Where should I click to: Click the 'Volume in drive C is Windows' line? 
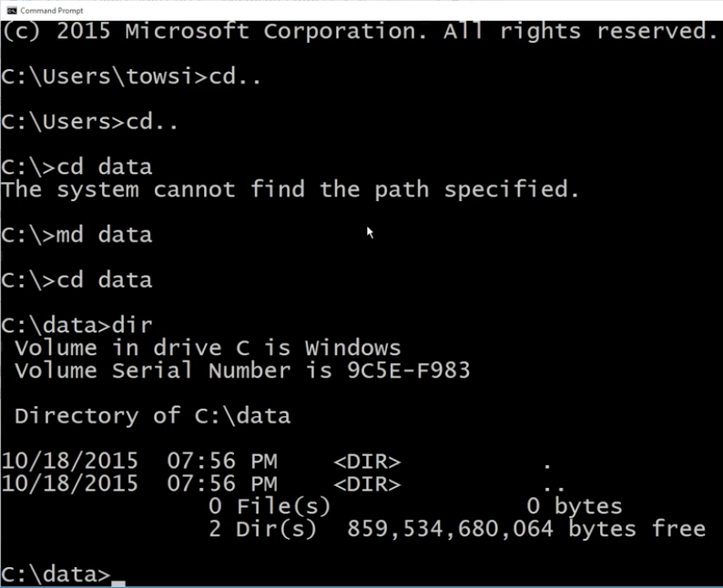(x=208, y=348)
